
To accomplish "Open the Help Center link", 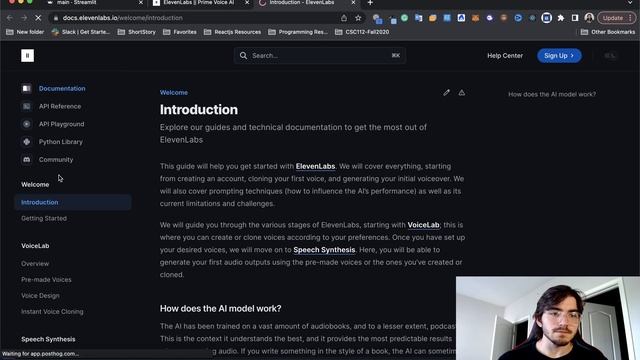I will tap(505, 56).
